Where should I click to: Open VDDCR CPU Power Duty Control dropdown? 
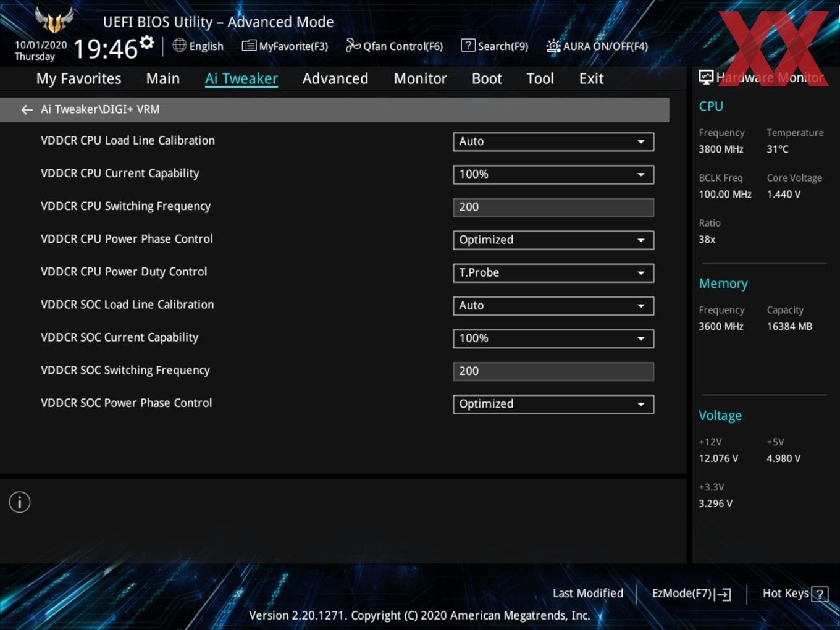click(553, 272)
